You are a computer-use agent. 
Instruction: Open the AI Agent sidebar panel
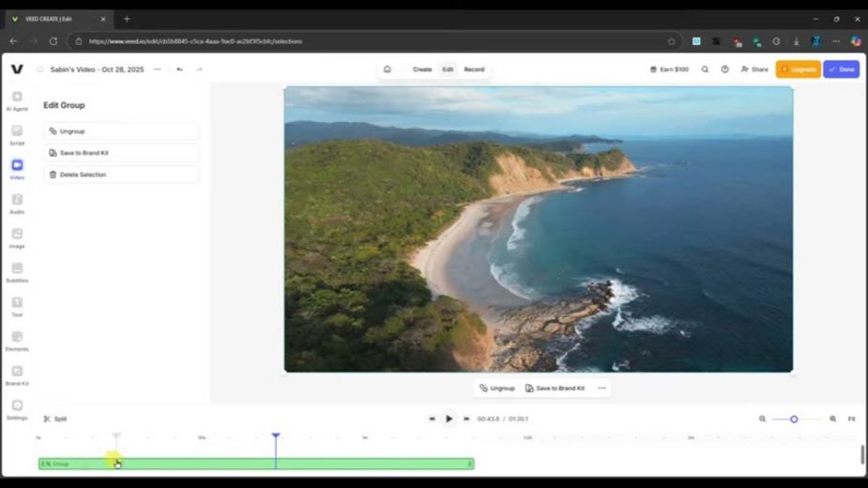click(x=17, y=100)
